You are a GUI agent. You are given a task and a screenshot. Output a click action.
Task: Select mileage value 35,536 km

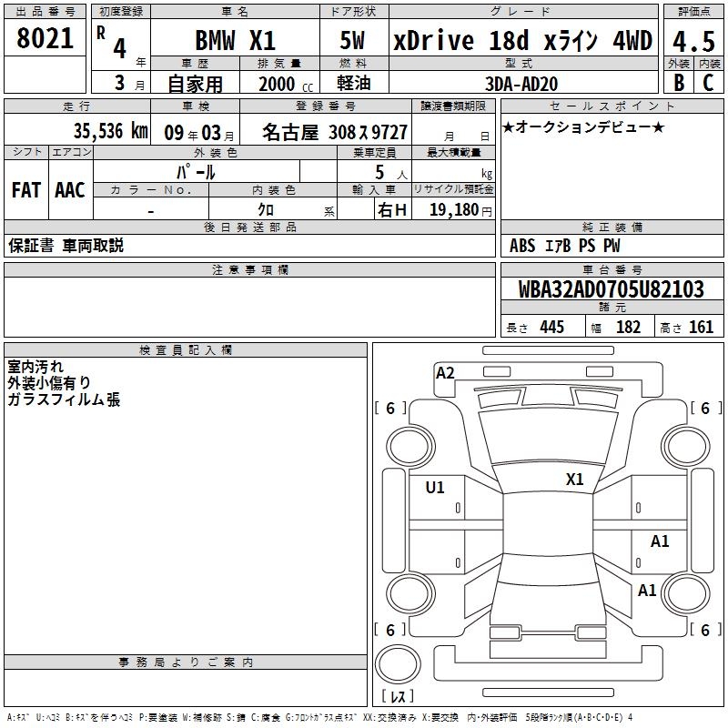point(110,131)
